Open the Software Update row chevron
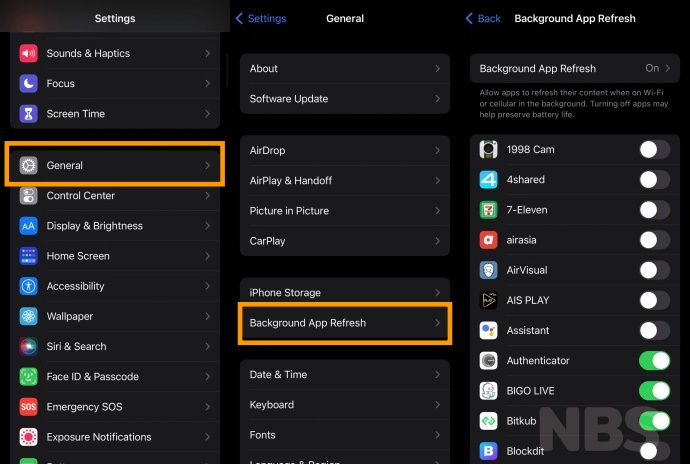This screenshot has height=464, width=690. (x=437, y=99)
